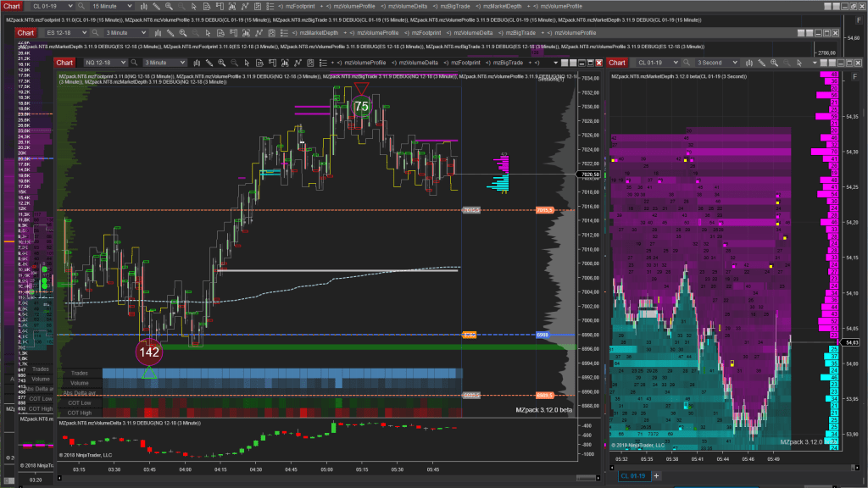Image resolution: width=868 pixels, height=488 pixels.
Task: Click F button in CL market depth chart
Action: (x=855, y=76)
